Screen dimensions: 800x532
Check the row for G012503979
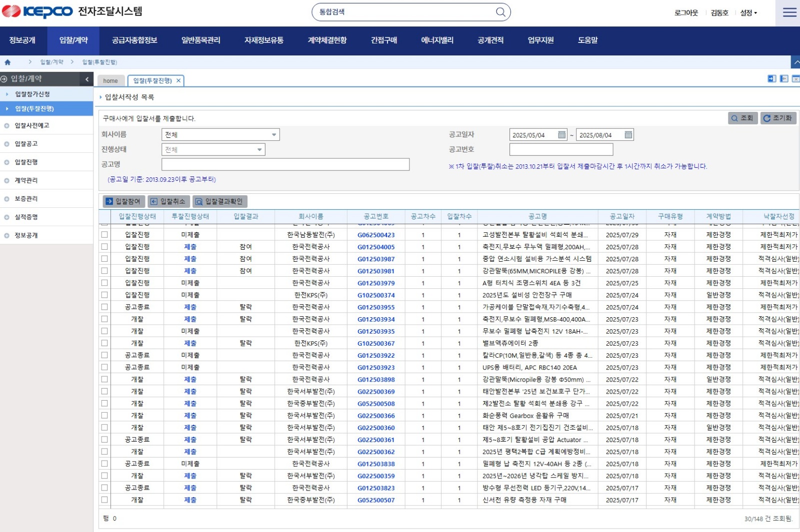pyautogui.click(x=104, y=282)
